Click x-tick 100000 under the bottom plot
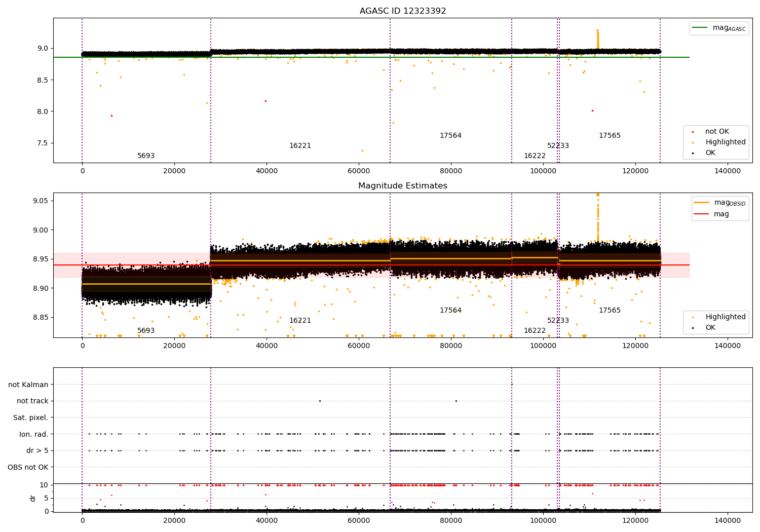The width and height of the screenshot is (760, 532). click(543, 521)
